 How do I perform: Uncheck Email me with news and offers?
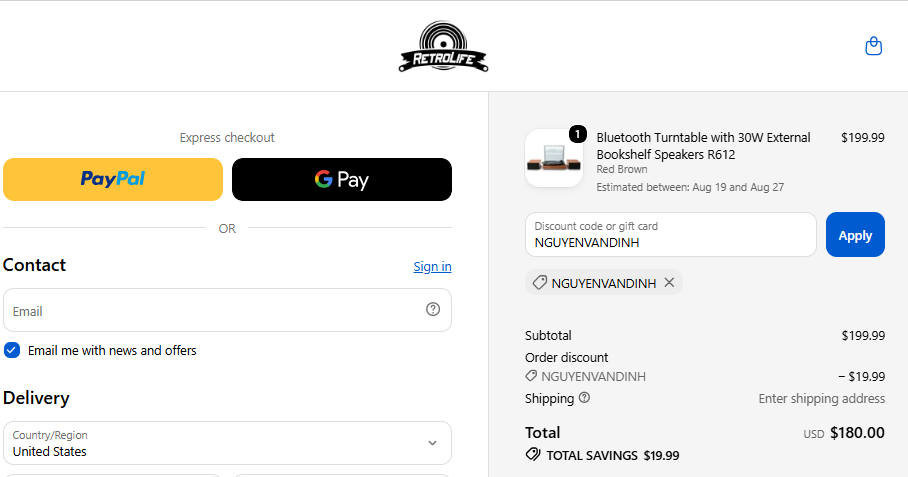12,350
